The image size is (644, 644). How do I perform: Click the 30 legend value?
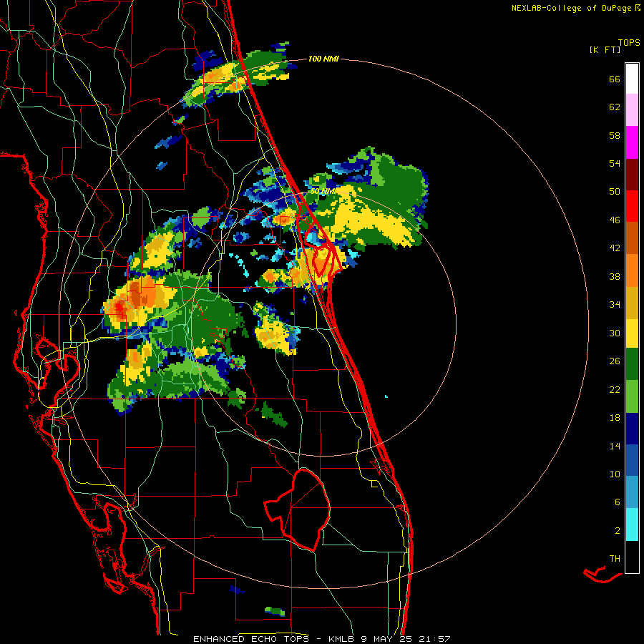(615, 333)
